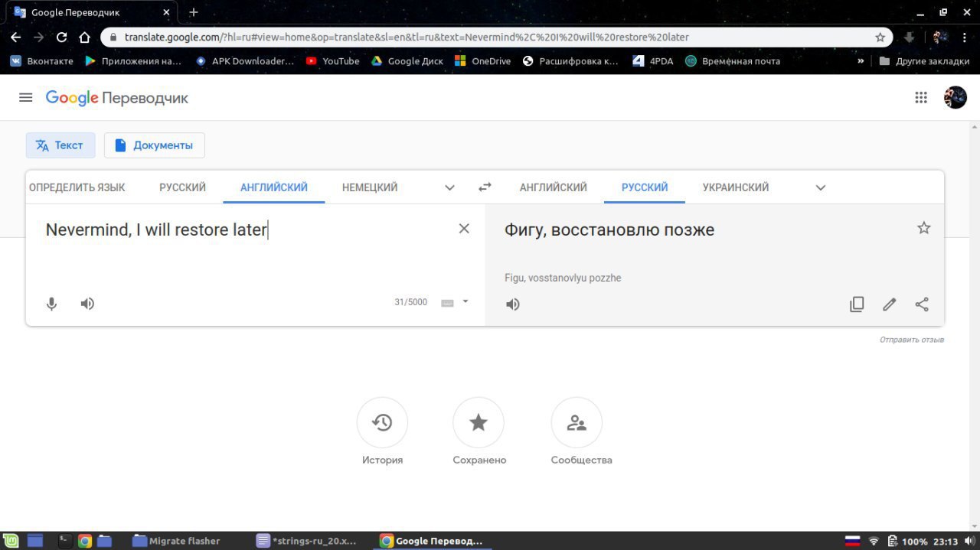
Task: Listen to the Russian translation
Action: coord(513,304)
